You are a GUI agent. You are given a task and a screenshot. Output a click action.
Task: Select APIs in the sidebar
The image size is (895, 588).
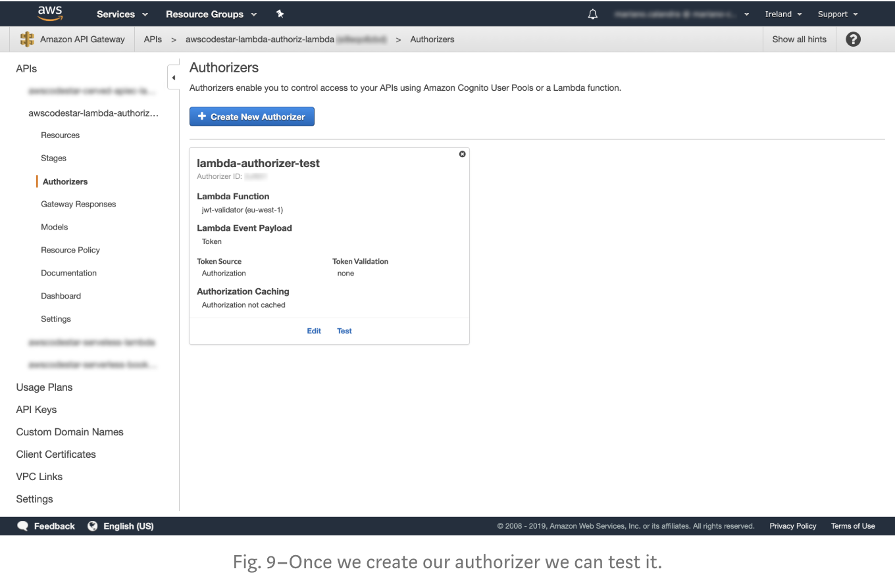[26, 68]
